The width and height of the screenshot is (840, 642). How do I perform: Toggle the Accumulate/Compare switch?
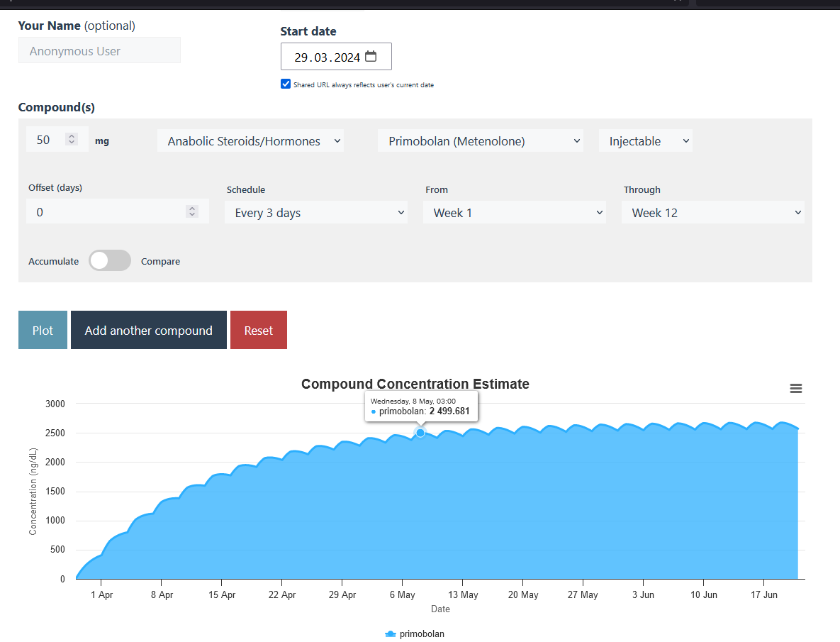tap(110, 260)
